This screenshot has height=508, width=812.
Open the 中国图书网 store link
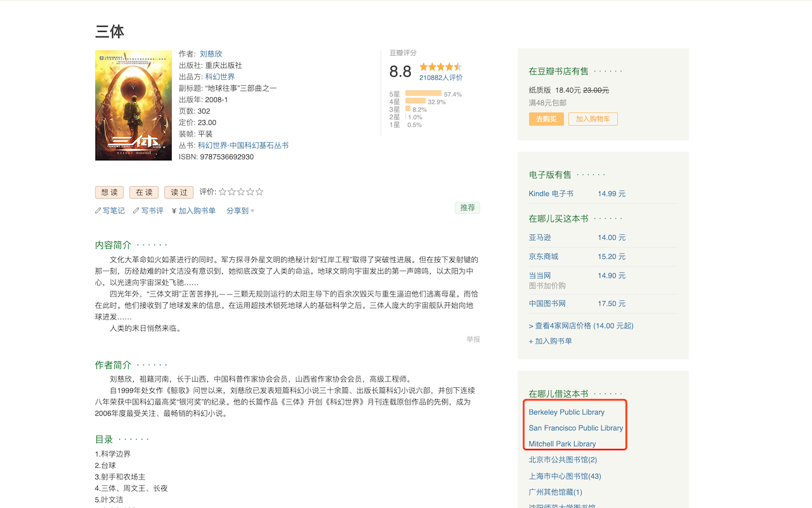547,304
